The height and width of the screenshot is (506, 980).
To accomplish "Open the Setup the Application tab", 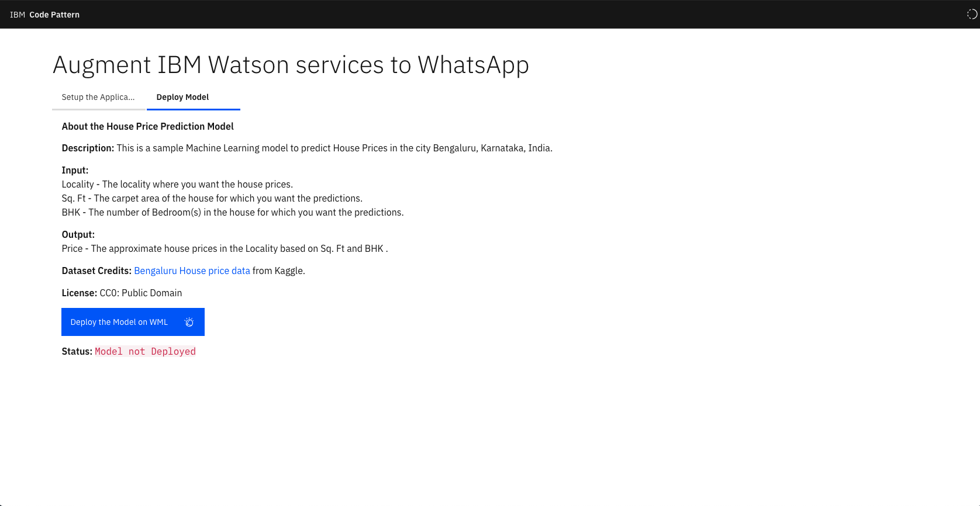I will point(99,98).
